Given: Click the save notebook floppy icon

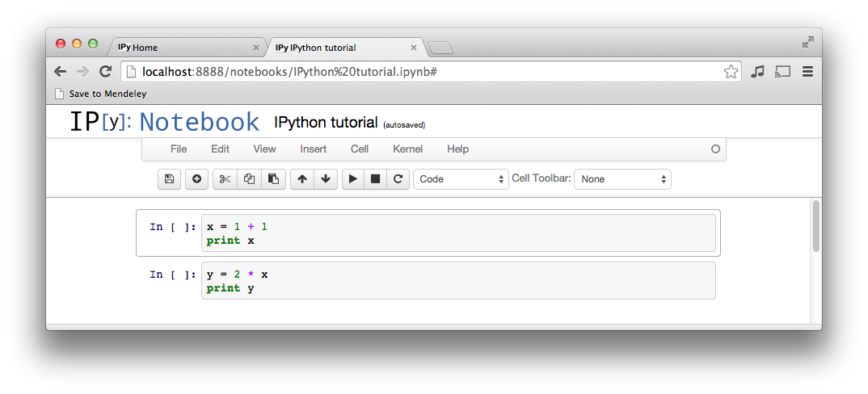Looking at the screenshot, I should coord(169,179).
